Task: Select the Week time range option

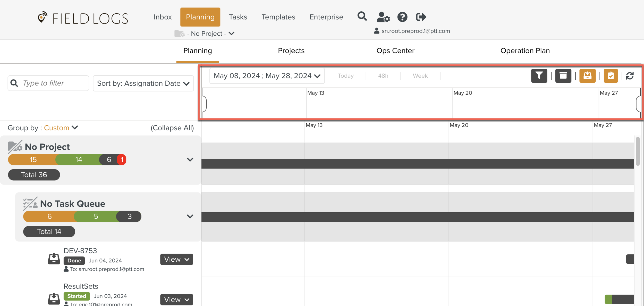Action: click(x=420, y=76)
